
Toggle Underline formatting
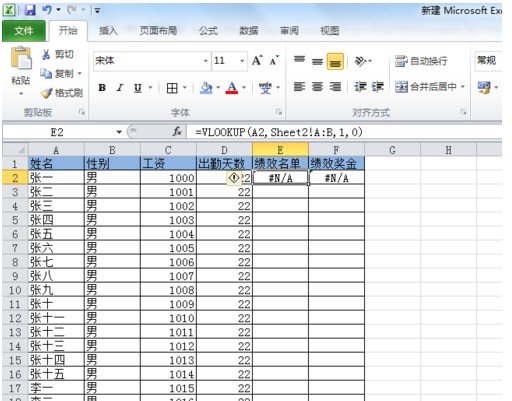pyautogui.click(x=138, y=88)
